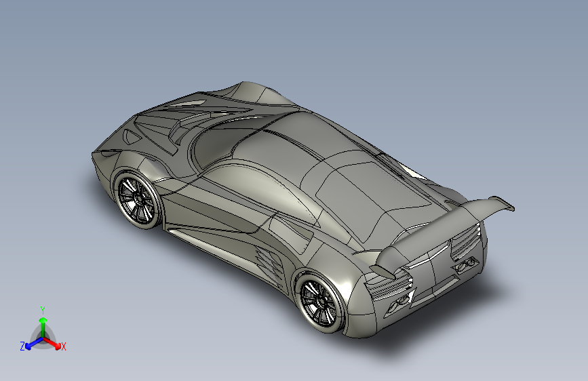This screenshot has width=588, height=381.
Task: Select the front wheel rim of the car
Action: coord(136,201)
